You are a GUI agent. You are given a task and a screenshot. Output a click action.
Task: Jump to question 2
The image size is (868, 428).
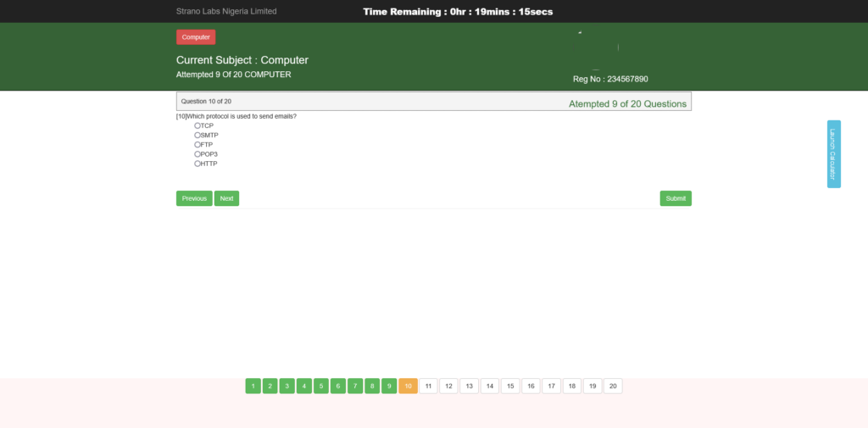270,386
